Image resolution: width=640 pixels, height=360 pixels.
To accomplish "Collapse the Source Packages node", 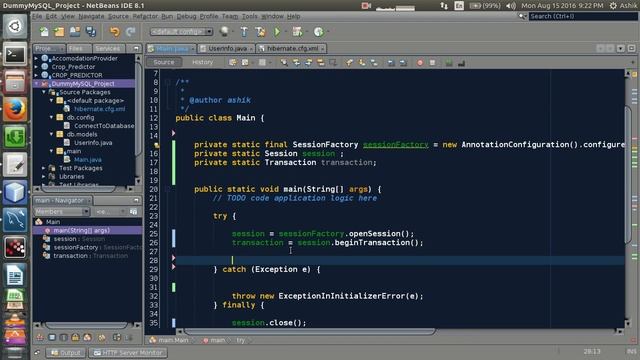I will (x=44, y=92).
